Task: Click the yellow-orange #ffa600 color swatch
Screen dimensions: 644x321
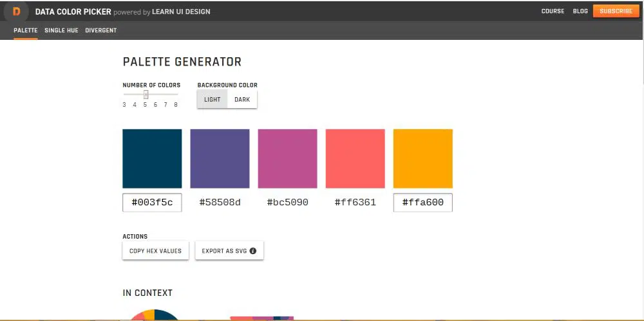Action: pyautogui.click(x=422, y=158)
